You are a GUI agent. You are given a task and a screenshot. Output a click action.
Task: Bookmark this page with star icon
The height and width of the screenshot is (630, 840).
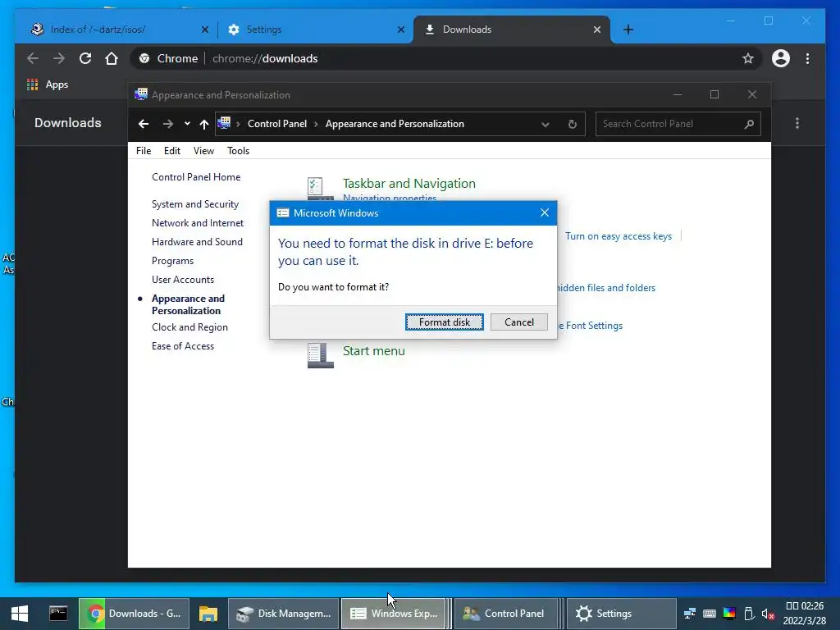(x=748, y=58)
